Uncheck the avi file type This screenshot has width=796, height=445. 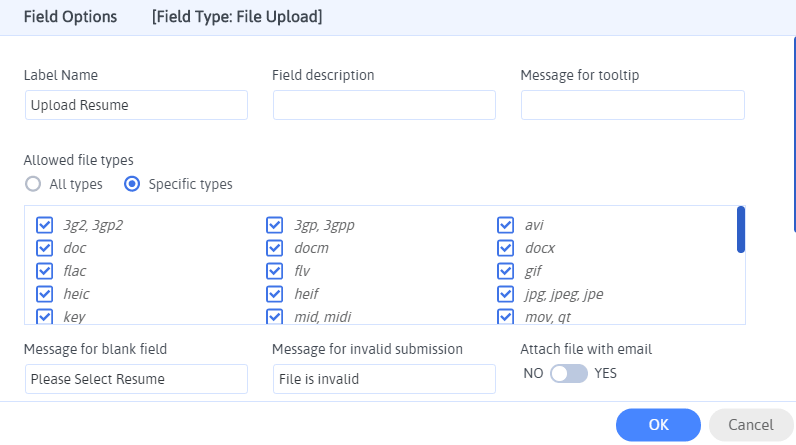tap(506, 225)
